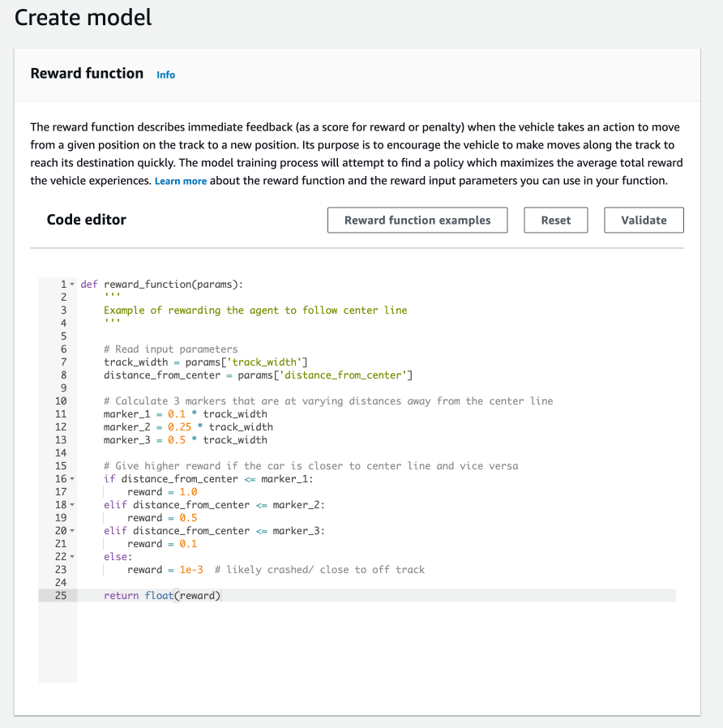Open the Info link beside Reward function
The height and width of the screenshot is (728, 723).
[165, 75]
